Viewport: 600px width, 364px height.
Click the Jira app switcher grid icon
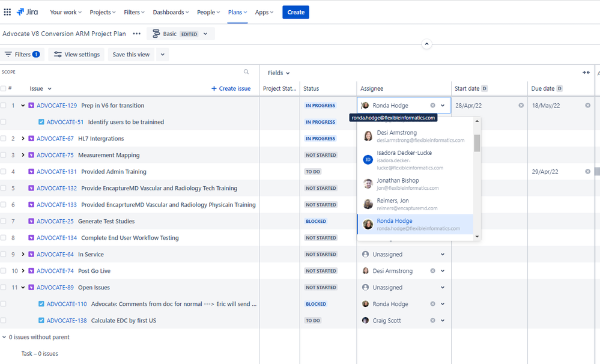(8, 11)
